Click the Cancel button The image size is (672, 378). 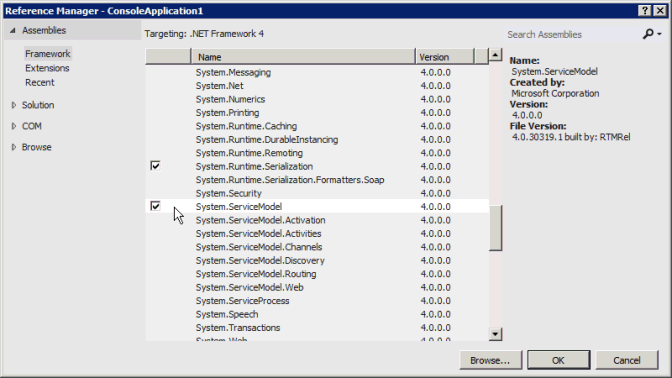[627, 360]
